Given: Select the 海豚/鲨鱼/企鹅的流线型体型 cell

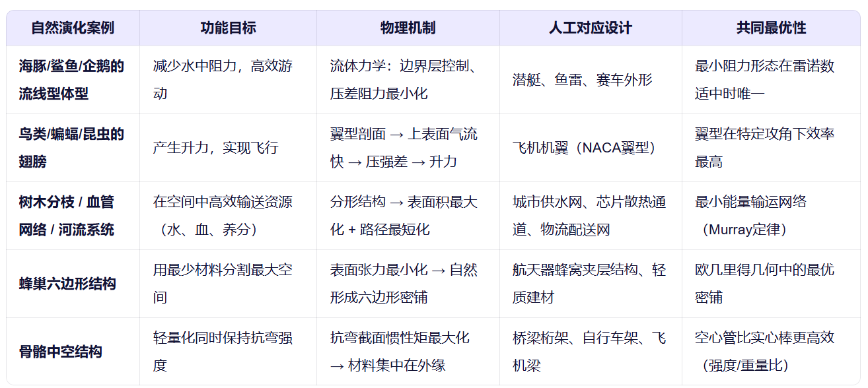Looking at the screenshot, I should [73, 80].
